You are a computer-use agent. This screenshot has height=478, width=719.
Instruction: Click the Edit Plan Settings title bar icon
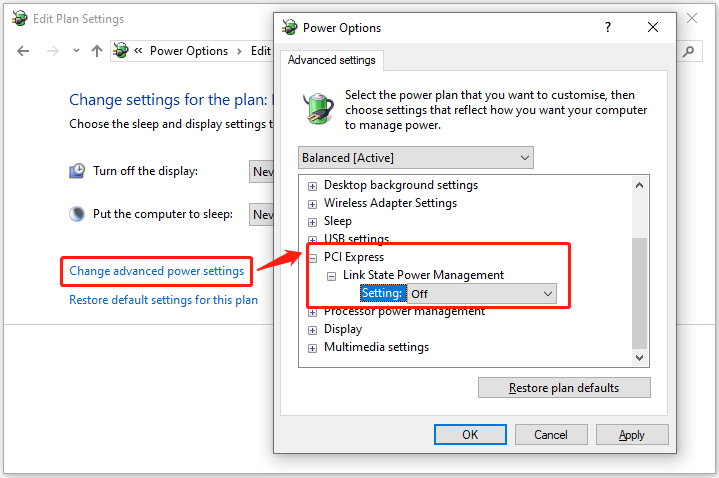tap(20, 18)
